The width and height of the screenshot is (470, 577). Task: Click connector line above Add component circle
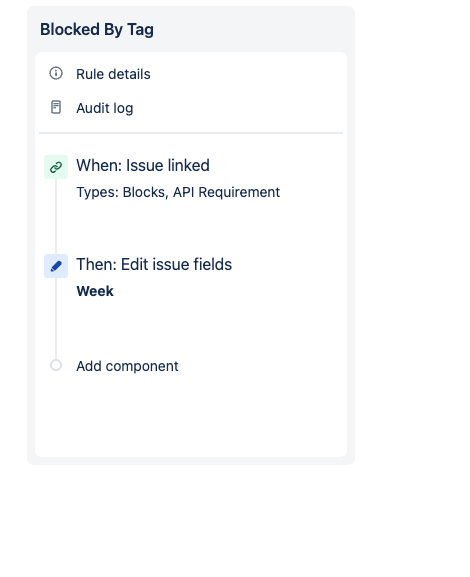click(x=56, y=318)
